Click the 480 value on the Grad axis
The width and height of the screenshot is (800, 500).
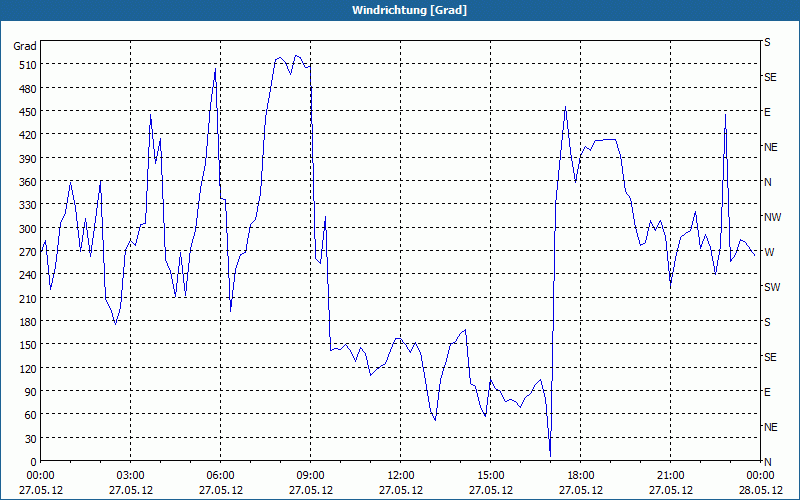pyautogui.click(x=28, y=89)
